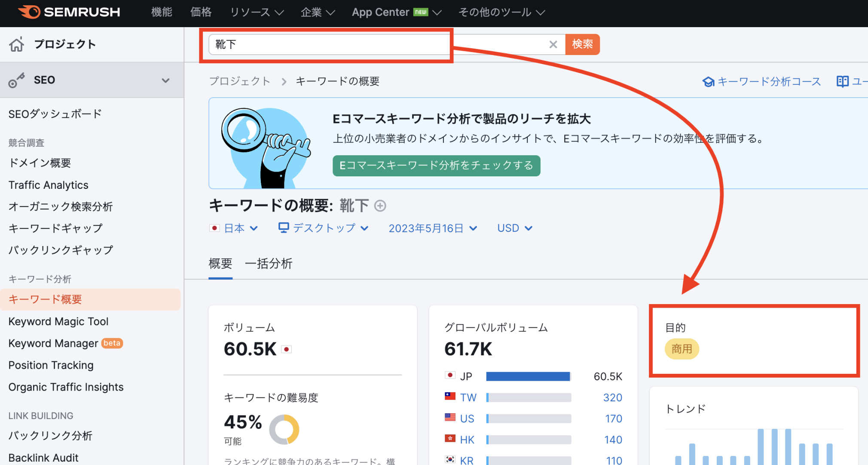Open the 日本 country dropdown
The width and height of the screenshot is (868, 465).
(x=233, y=228)
